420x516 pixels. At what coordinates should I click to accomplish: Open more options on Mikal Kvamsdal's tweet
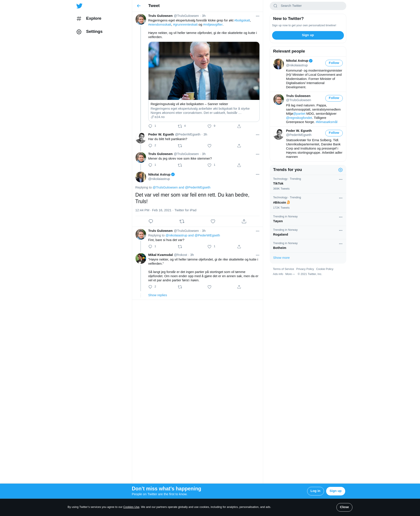[x=257, y=255]
